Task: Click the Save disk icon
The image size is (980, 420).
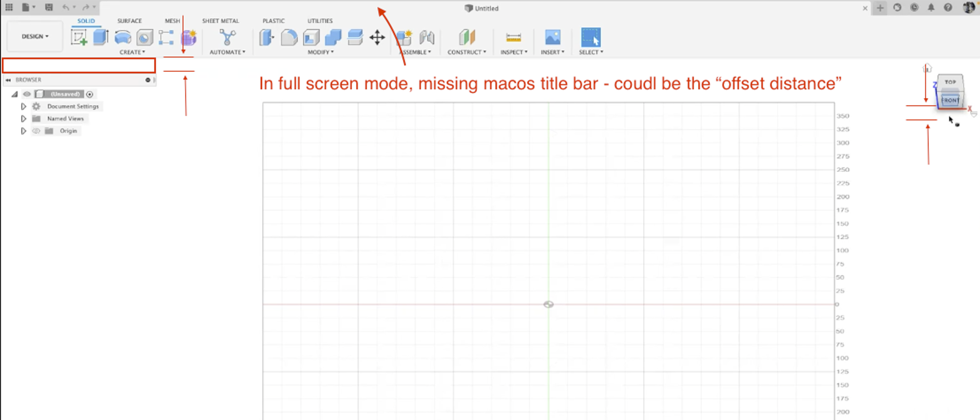Action: pos(49,7)
